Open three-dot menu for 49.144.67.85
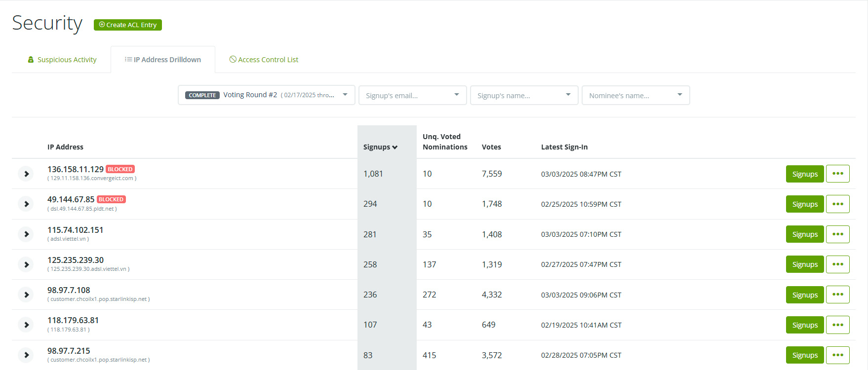This screenshot has height=370, width=868. coord(837,204)
